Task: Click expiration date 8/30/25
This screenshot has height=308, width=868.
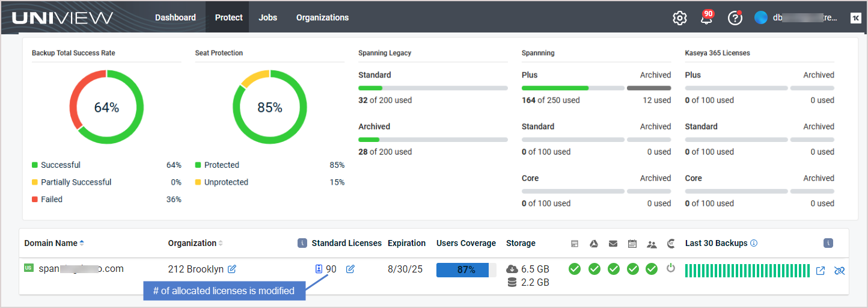Action: point(405,269)
